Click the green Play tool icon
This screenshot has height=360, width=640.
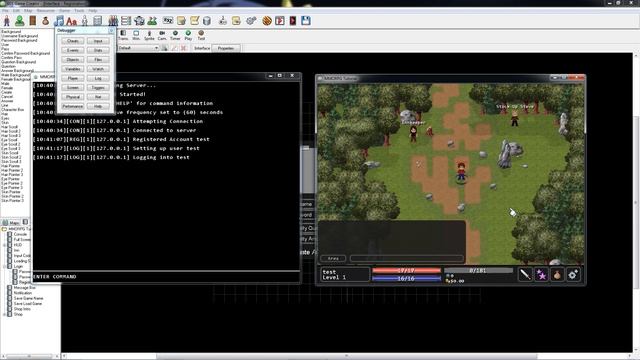click(x=188, y=35)
